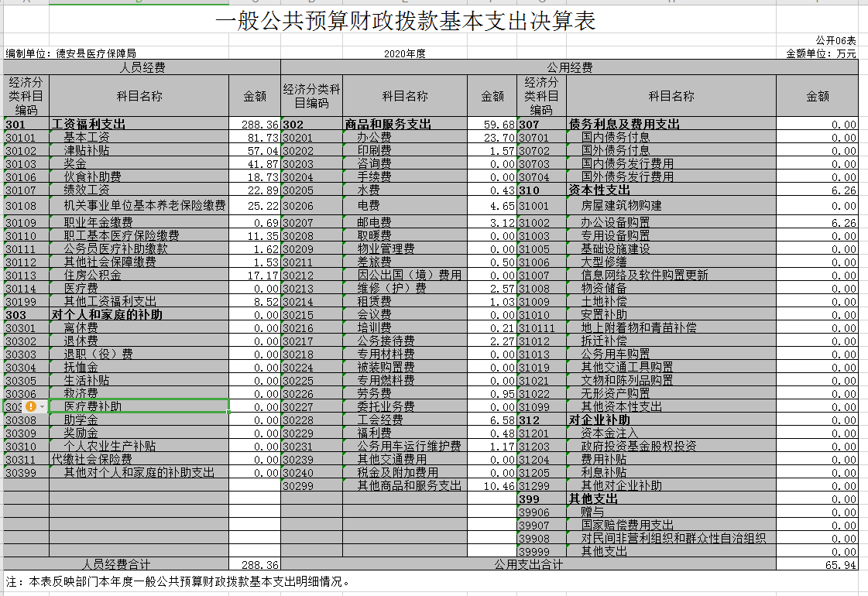The height and width of the screenshot is (596, 868).
Task: Click the 商品和服务支出 cell
Action: click(x=405, y=124)
